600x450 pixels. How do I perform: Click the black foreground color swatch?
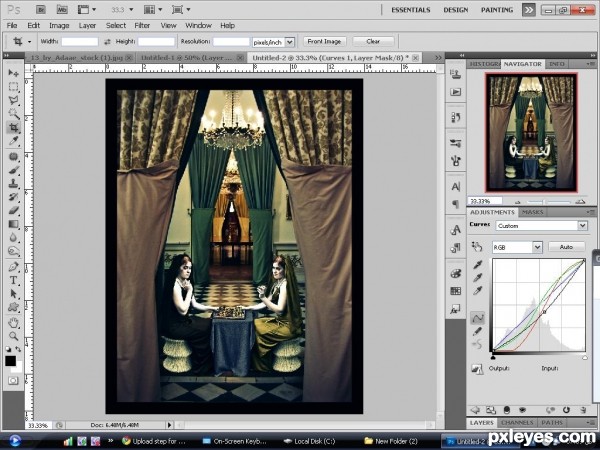coord(10,361)
